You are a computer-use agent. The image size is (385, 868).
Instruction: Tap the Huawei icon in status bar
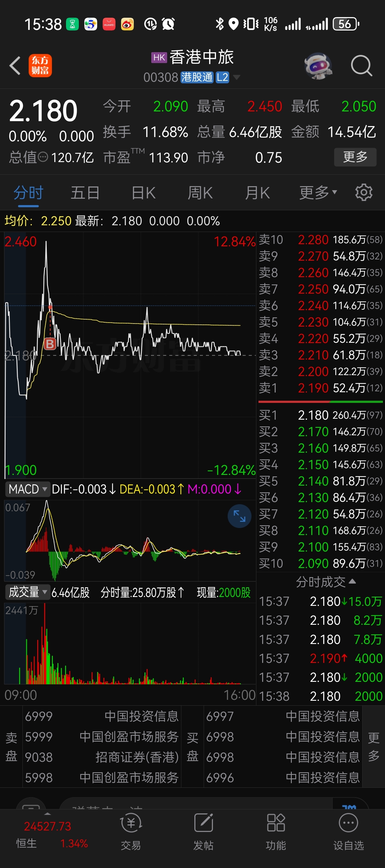(x=109, y=24)
